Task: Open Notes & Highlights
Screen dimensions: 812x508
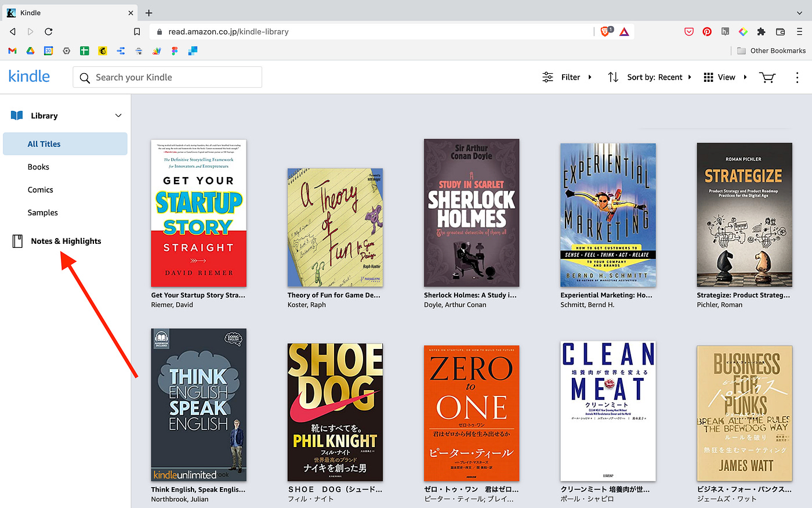Action: (66, 241)
